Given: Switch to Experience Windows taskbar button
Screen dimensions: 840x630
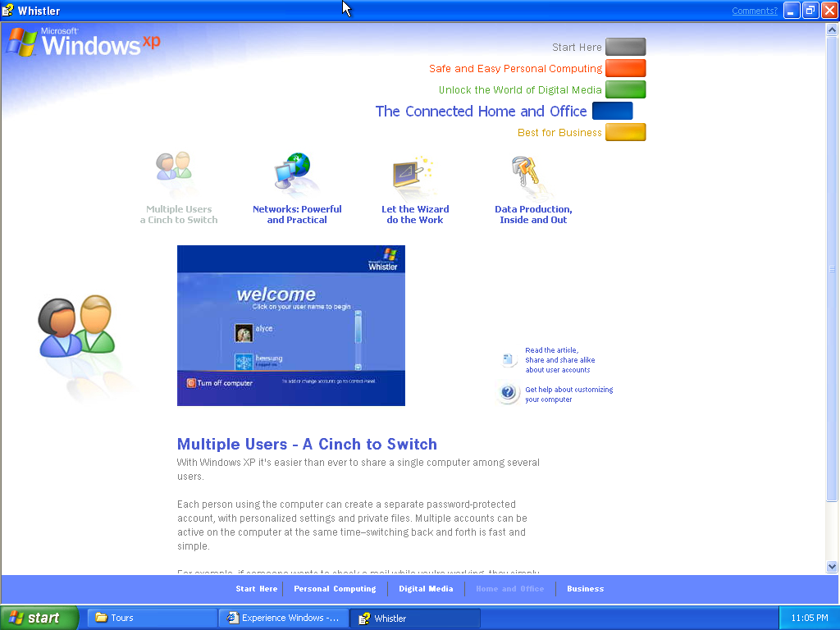Looking at the screenshot, I should pyautogui.click(x=283, y=618).
